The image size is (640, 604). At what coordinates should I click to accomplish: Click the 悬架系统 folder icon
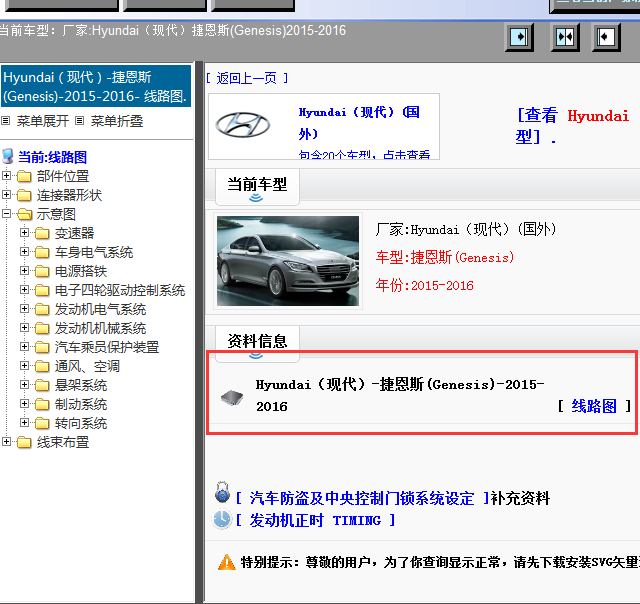42,385
